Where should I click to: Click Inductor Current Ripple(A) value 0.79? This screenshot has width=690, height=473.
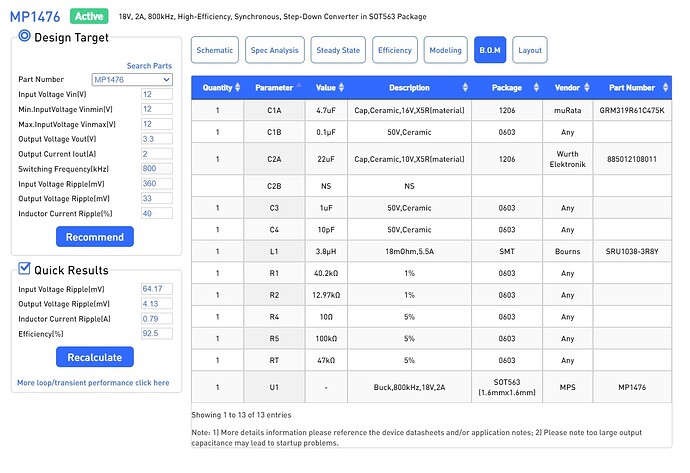coord(157,319)
